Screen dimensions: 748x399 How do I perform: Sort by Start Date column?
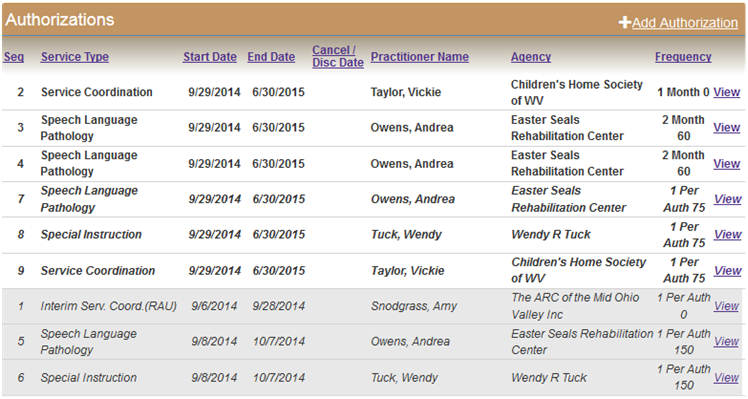[210, 57]
